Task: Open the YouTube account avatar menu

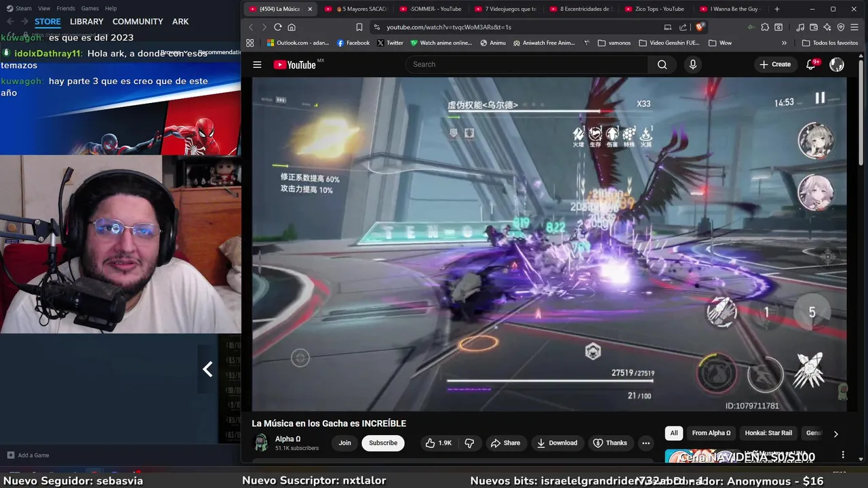Action: (x=837, y=64)
